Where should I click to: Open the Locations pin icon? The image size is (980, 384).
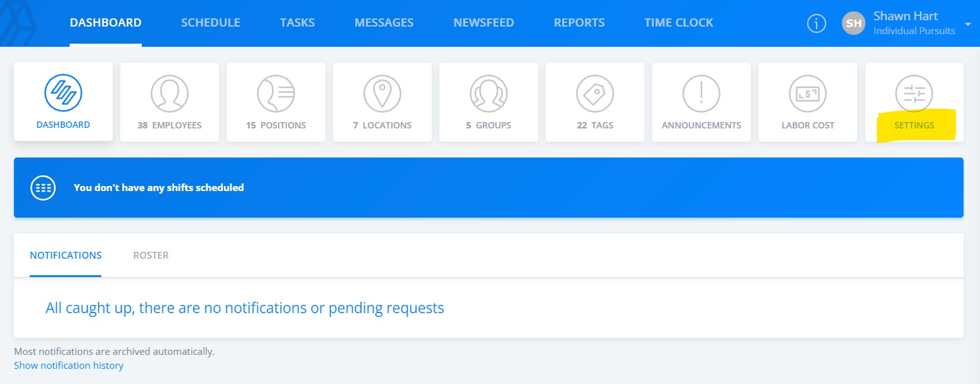click(382, 94)
